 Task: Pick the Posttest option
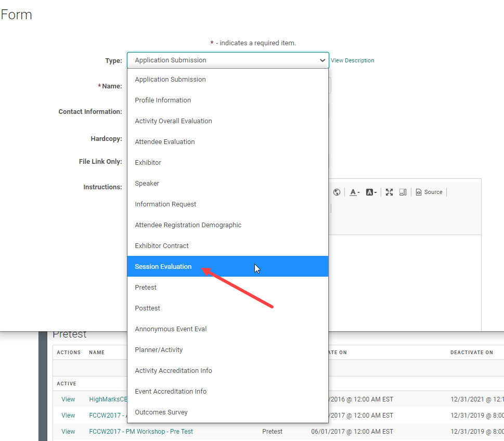(x=147, y=308)
